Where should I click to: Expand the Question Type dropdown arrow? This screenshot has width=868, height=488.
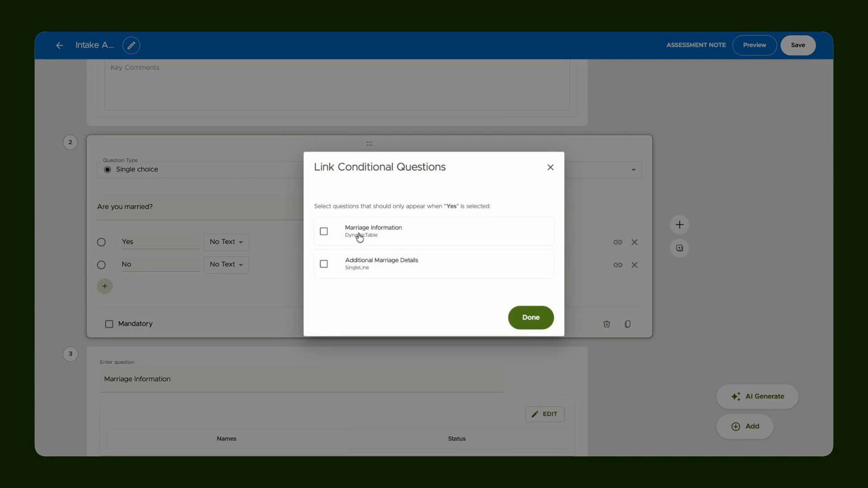point(633,170)
